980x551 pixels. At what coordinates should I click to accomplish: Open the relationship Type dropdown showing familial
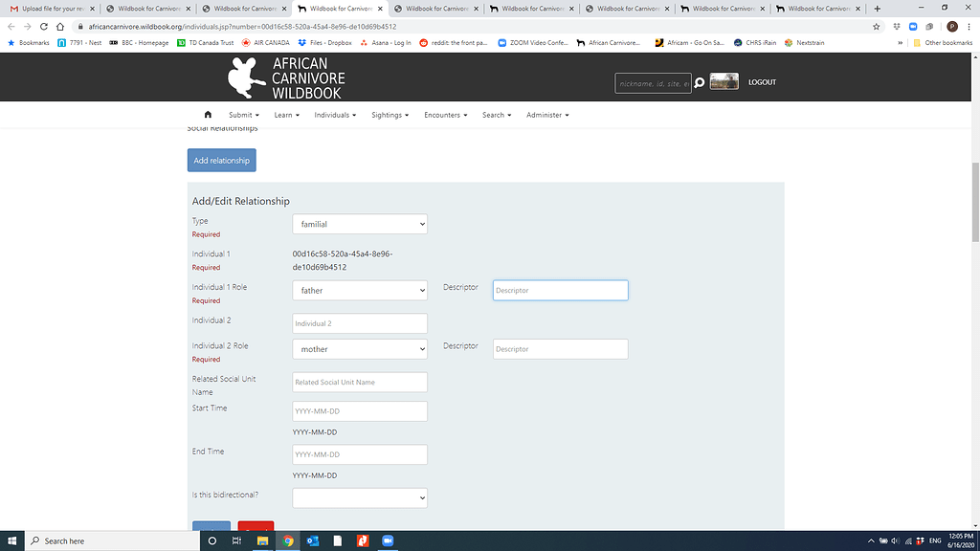(359, 224)
